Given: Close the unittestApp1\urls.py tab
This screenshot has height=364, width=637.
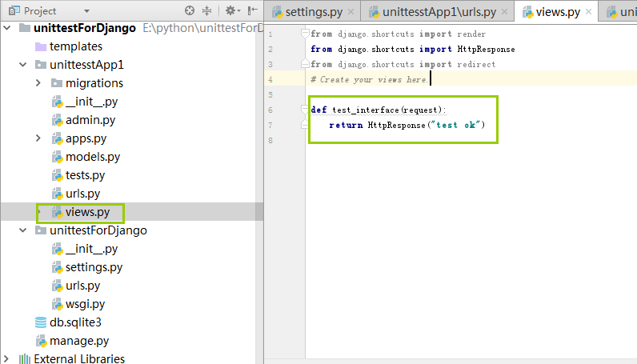Looking at the screenshot, I should [504, 12].
